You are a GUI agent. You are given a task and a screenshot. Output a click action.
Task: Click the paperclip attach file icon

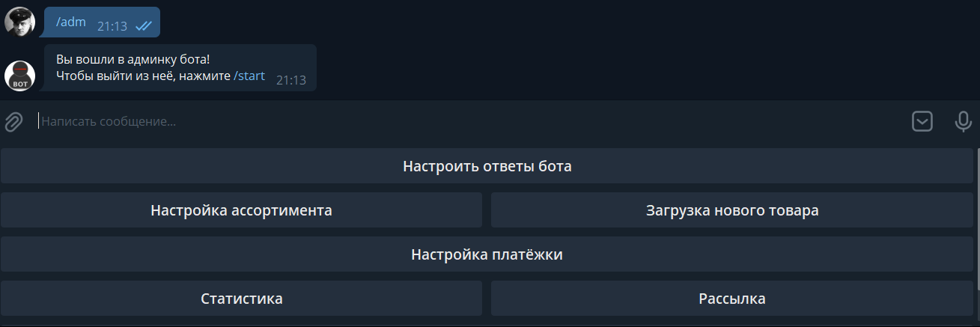[13, 121]
